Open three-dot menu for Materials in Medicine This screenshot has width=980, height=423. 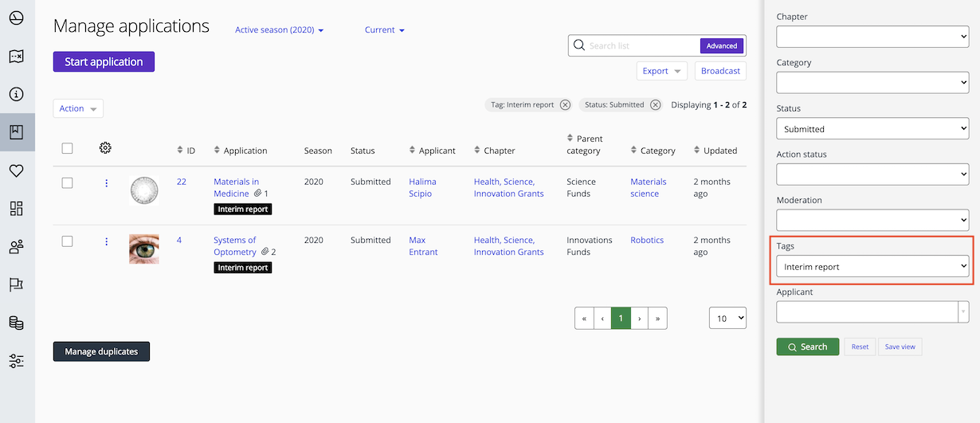[x=106, y=183]
